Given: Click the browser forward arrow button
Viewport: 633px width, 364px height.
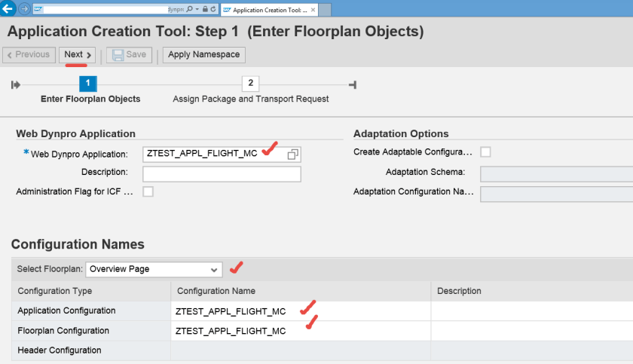Looking at the screenshot, I should coord(24,10).
